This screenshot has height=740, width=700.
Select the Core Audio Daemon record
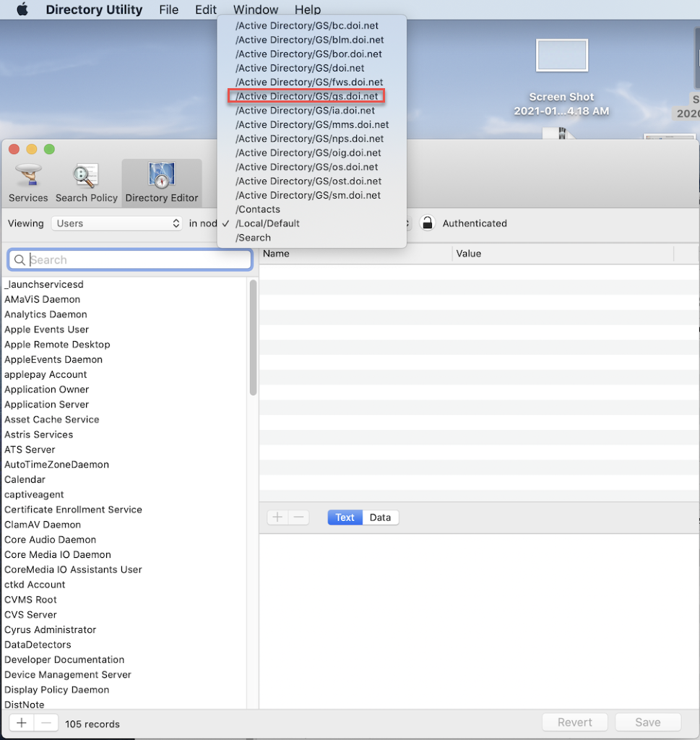click(x=124, y=540)
